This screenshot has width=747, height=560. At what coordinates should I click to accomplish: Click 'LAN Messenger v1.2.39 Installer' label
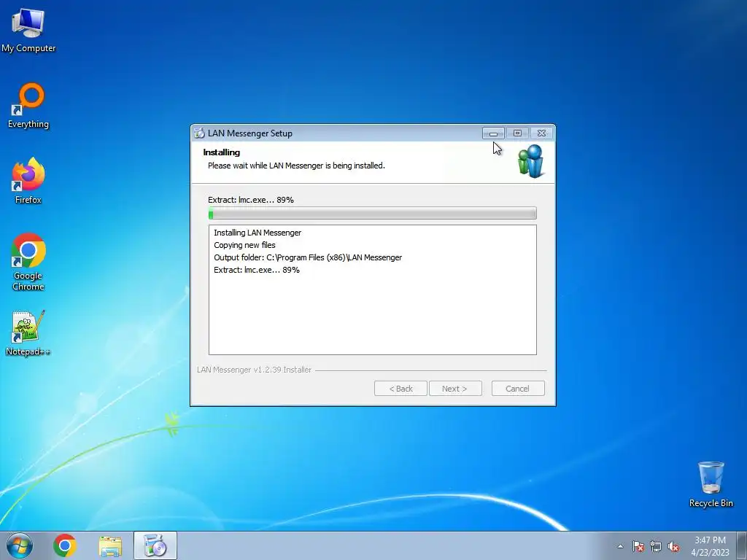tap(255, 370)
